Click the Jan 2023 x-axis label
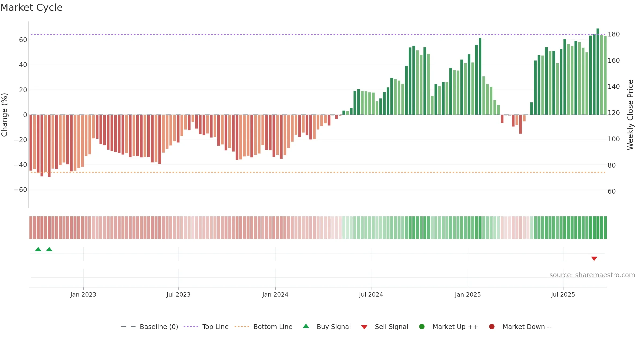This screenshot has height=362, width=644. (83, 295)
